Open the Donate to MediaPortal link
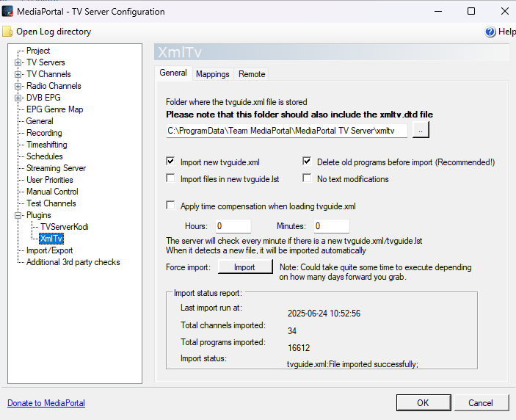Viewport: 516px width, 420px height. tap(46, 403)
